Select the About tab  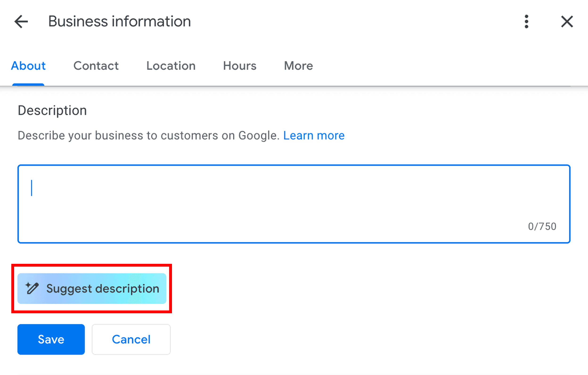(x=28, y=66)
